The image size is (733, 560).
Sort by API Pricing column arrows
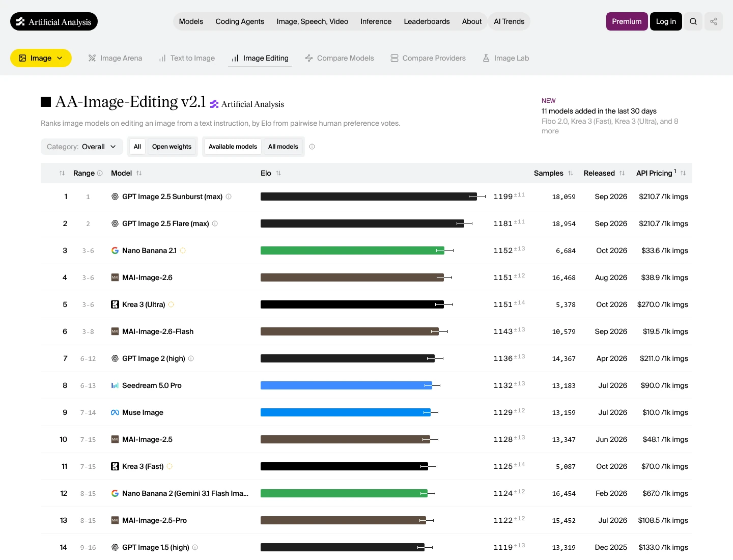683,173
